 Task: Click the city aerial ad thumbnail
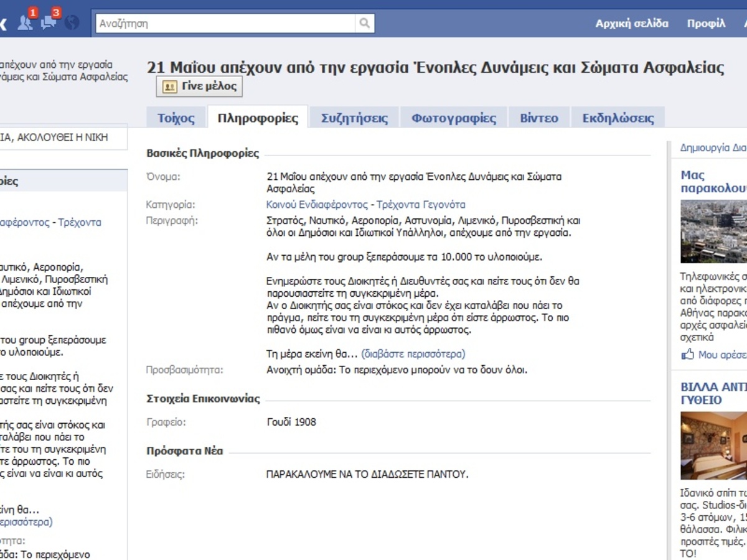tap(713, 231)
